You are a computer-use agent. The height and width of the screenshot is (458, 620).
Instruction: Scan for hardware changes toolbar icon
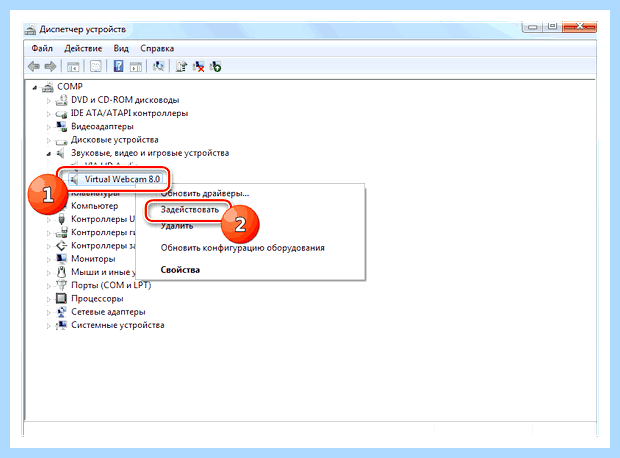click(x=159, y=66)
